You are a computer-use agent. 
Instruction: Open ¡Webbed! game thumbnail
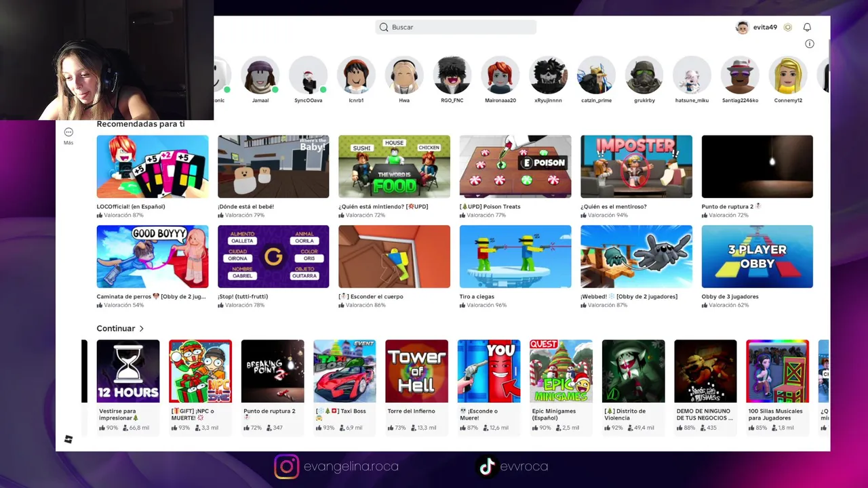pos(636,257)
